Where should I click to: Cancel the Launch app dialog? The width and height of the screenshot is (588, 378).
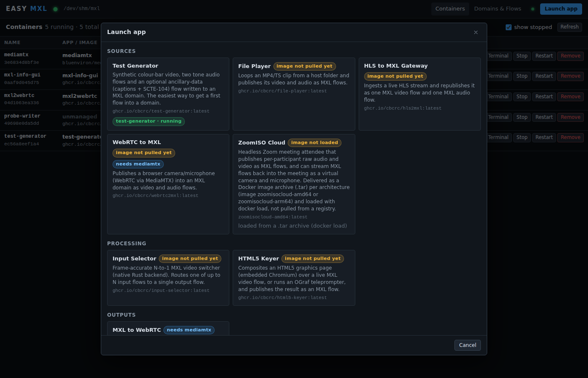click(467, 345)
